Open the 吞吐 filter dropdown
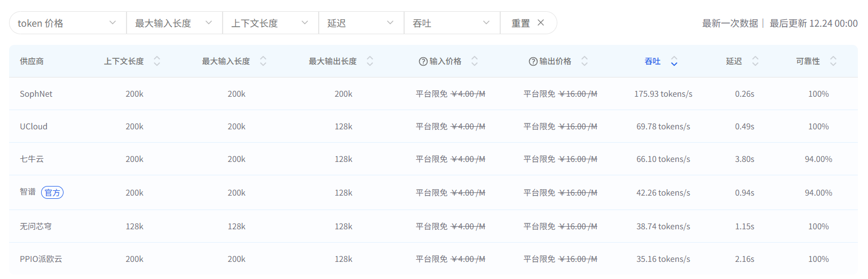 tap(452, 23)
